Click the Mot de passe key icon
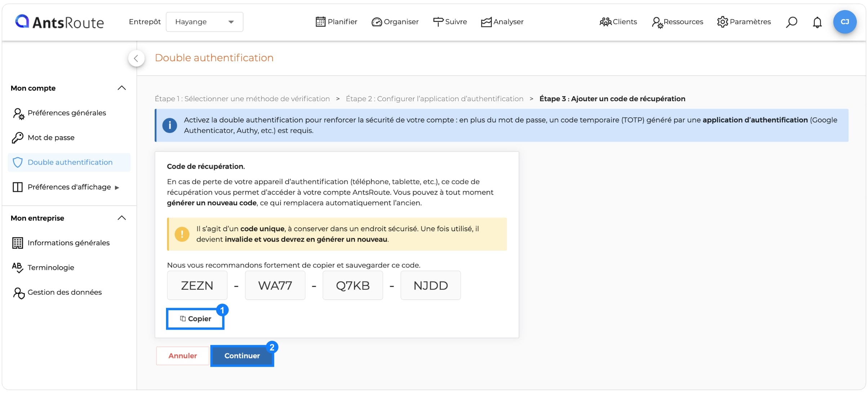Image resolution: width=868 pixels, height=393 pixels. click(x=17, y=138)
